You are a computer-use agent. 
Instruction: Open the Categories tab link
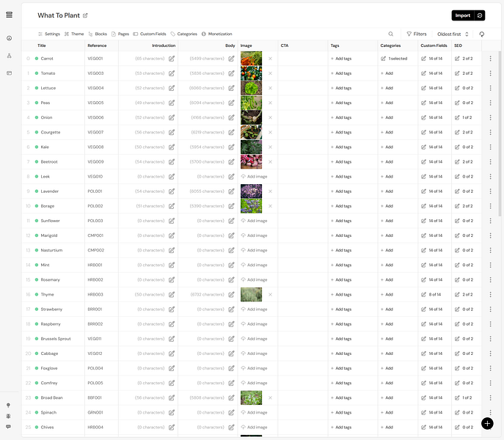pos(184,34)
